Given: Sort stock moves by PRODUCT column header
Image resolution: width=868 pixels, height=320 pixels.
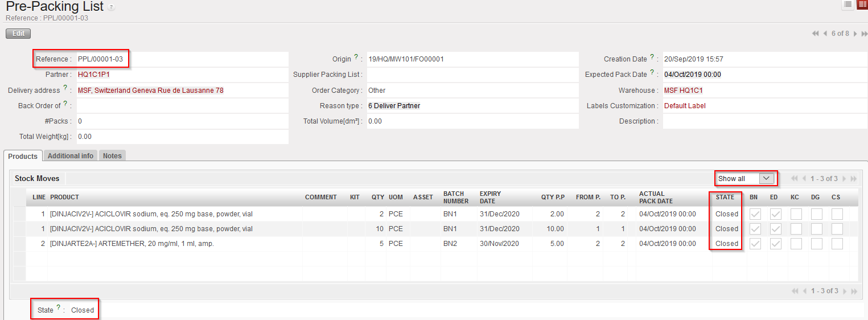Looking at the screenshot, I should point(64,197).
